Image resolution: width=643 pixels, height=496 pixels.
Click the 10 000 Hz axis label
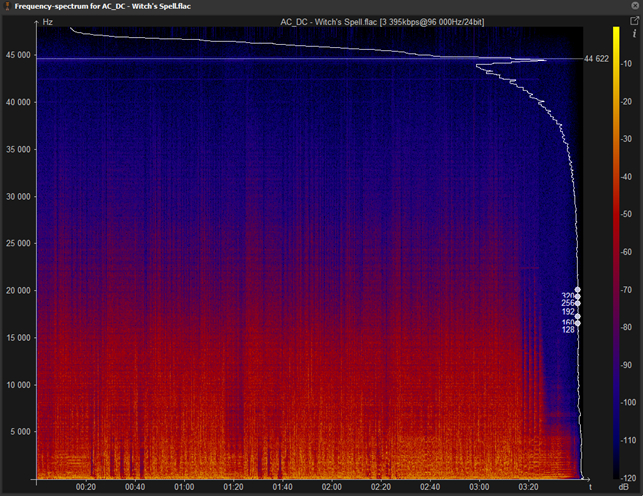tap(18, 385)
